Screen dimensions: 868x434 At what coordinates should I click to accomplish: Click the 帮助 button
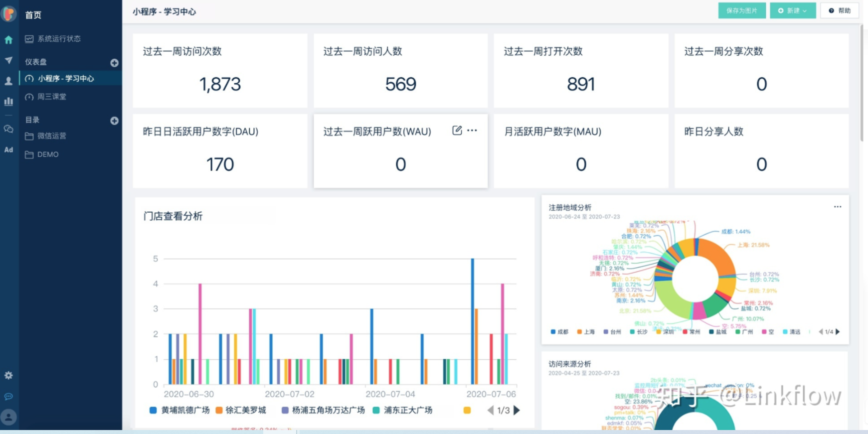point(840,10)
